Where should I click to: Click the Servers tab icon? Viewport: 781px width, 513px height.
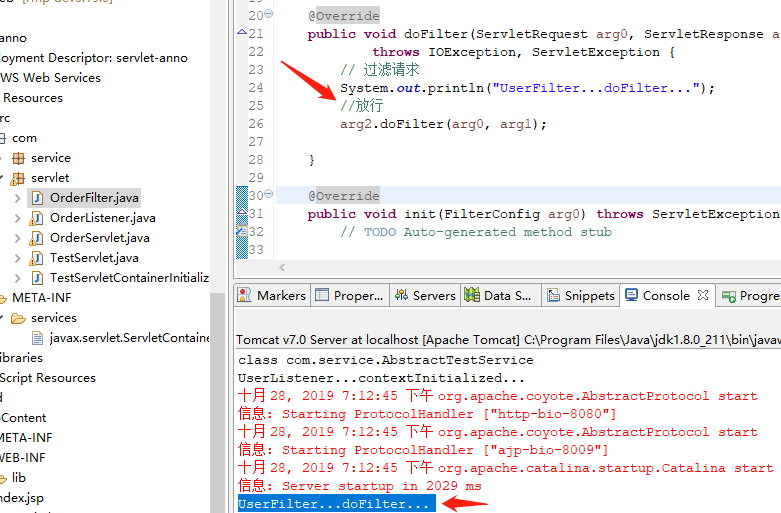click(401, 295)
